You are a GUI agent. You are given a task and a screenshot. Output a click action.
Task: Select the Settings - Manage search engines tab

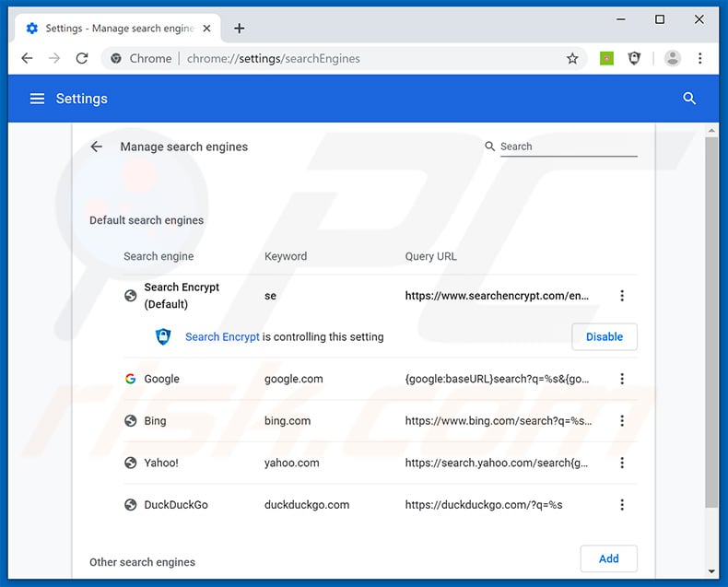point(118,29)
